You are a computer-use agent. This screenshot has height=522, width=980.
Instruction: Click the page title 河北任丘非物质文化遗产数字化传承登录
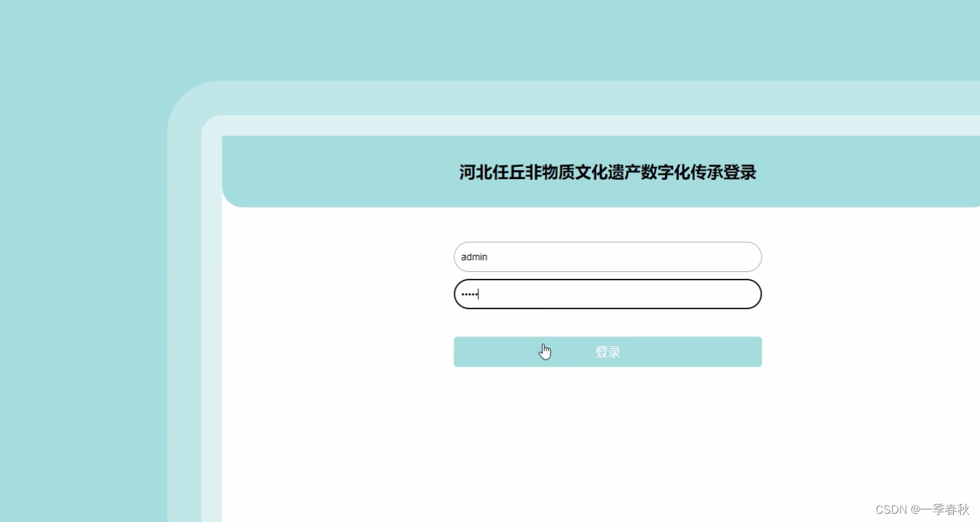pyautogui.click(x=607, y=172)
